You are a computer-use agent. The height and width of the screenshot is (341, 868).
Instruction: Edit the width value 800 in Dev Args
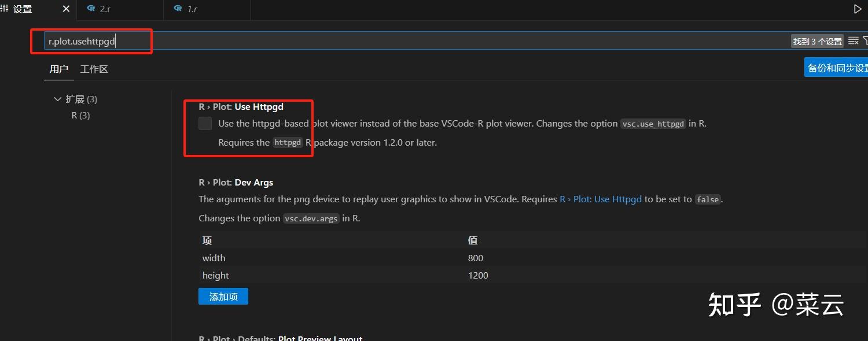pos(476,258)
